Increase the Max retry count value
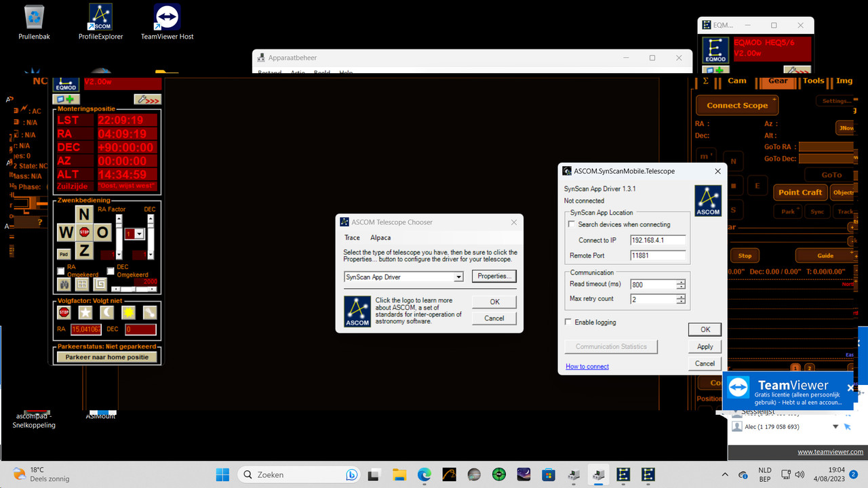Screen dimensions: 868x488 (681, 297)
